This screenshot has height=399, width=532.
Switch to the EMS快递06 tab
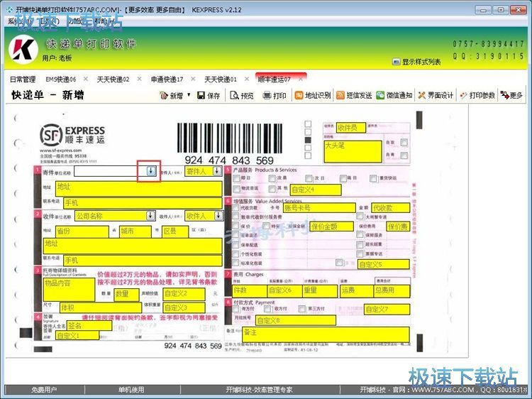point(61,79)
